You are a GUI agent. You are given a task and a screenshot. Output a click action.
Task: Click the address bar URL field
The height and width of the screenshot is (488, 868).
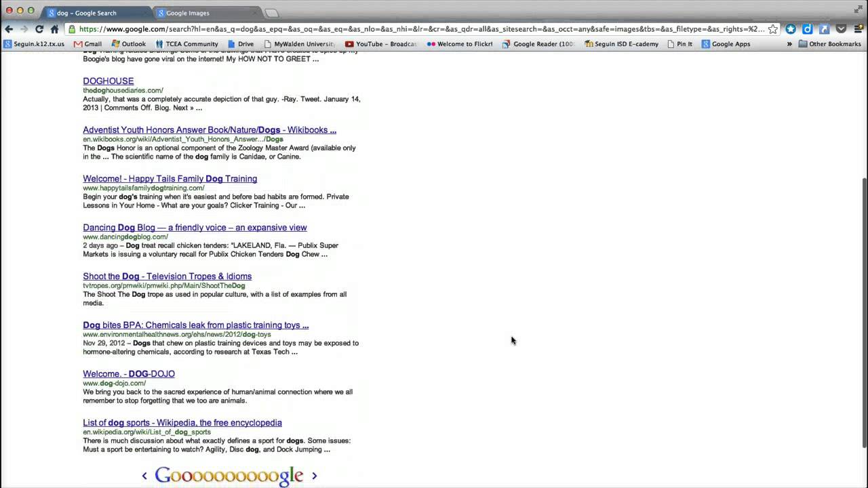click(422, 29)
